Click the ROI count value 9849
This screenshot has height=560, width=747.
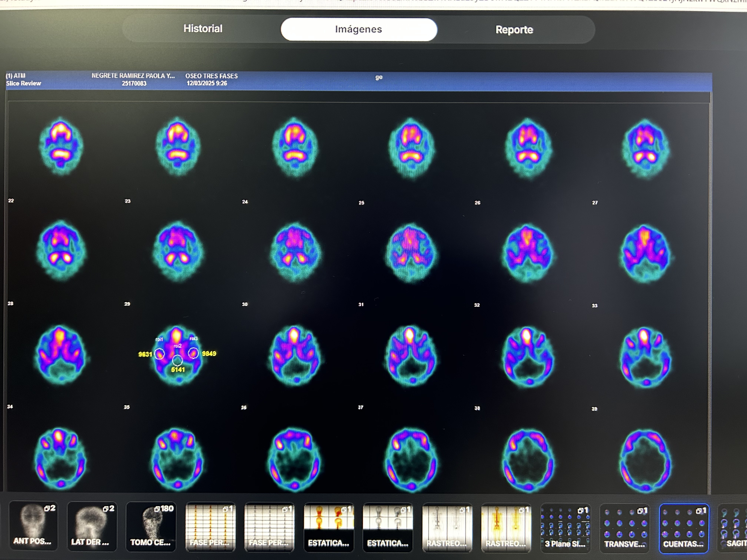[209, 353]
